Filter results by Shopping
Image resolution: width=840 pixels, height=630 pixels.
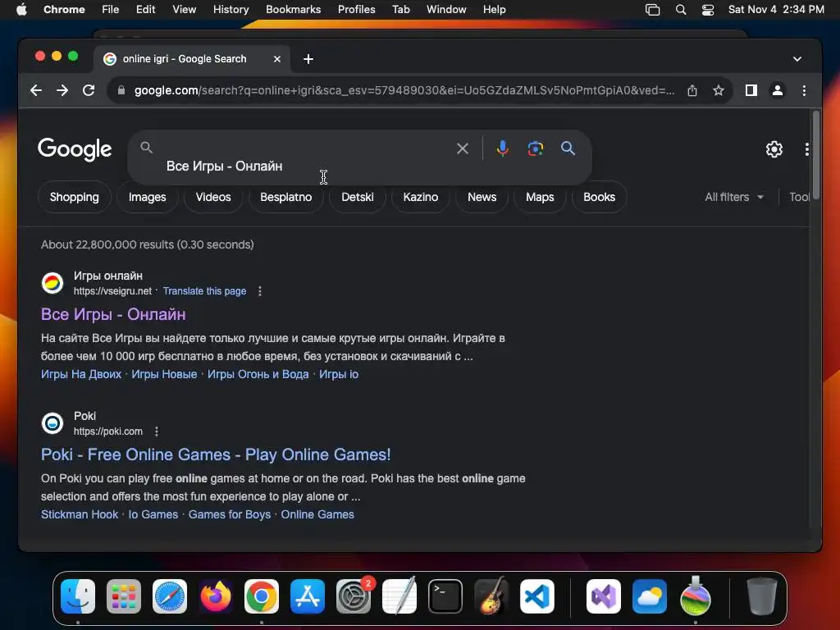click(75, 197)
